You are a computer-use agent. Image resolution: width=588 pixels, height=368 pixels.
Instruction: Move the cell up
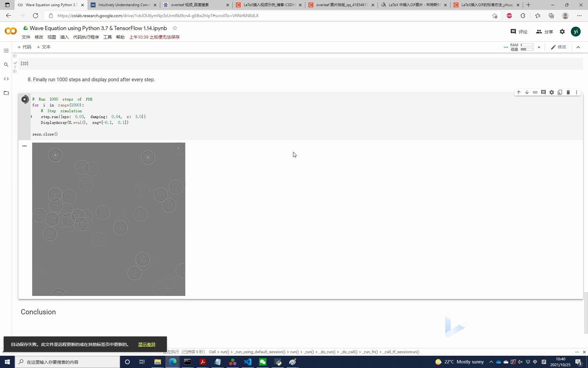click(x=518, y=92)
